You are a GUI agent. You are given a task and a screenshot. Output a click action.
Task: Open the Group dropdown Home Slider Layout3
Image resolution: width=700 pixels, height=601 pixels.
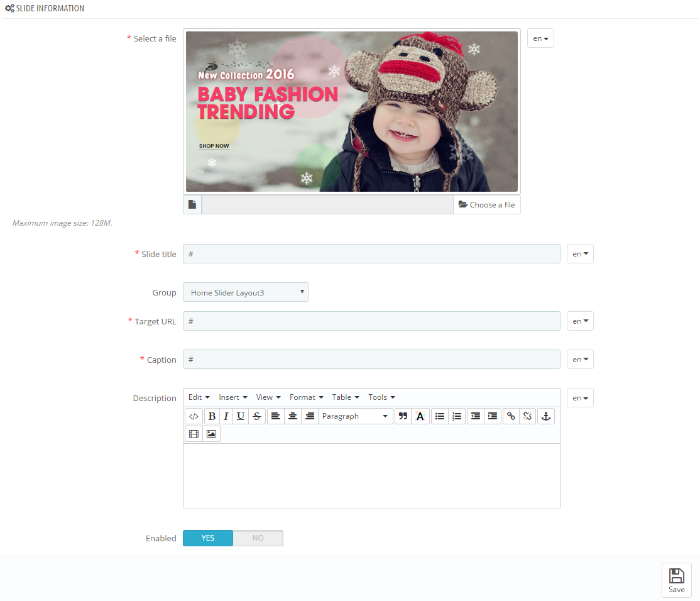(x=246, y=292)
